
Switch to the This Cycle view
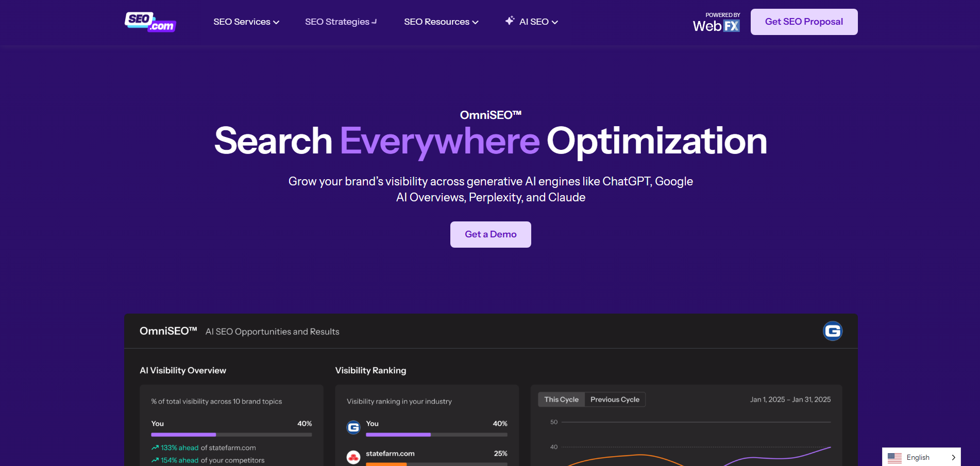point(561,399)
